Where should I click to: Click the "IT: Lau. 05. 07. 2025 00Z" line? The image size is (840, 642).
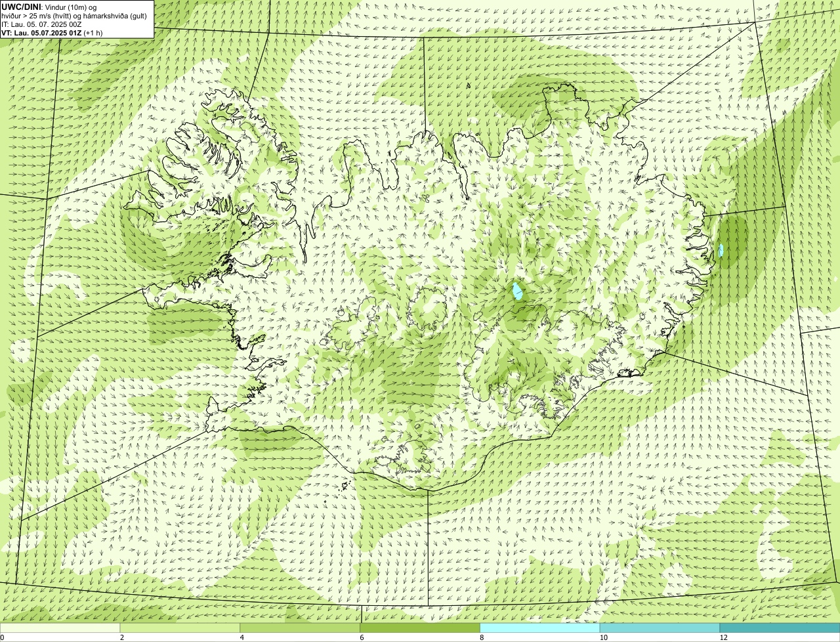pos(42,24)
